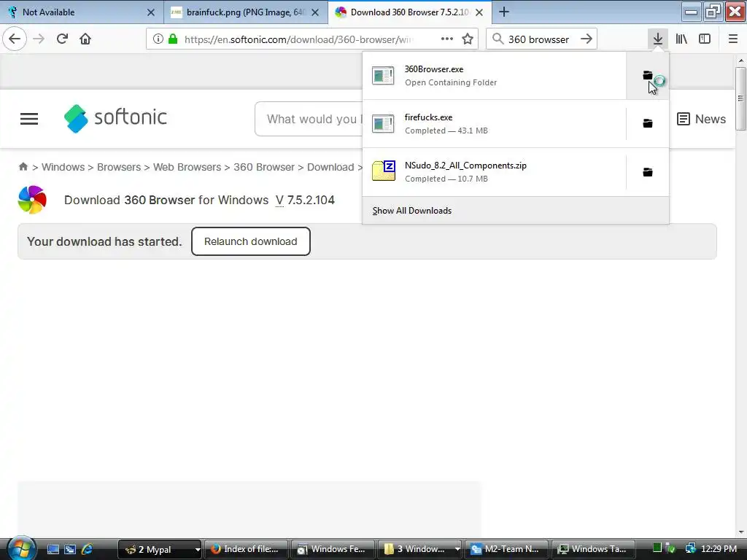Submit the search with the go arrow
The image size is (747, 560).
587,39
